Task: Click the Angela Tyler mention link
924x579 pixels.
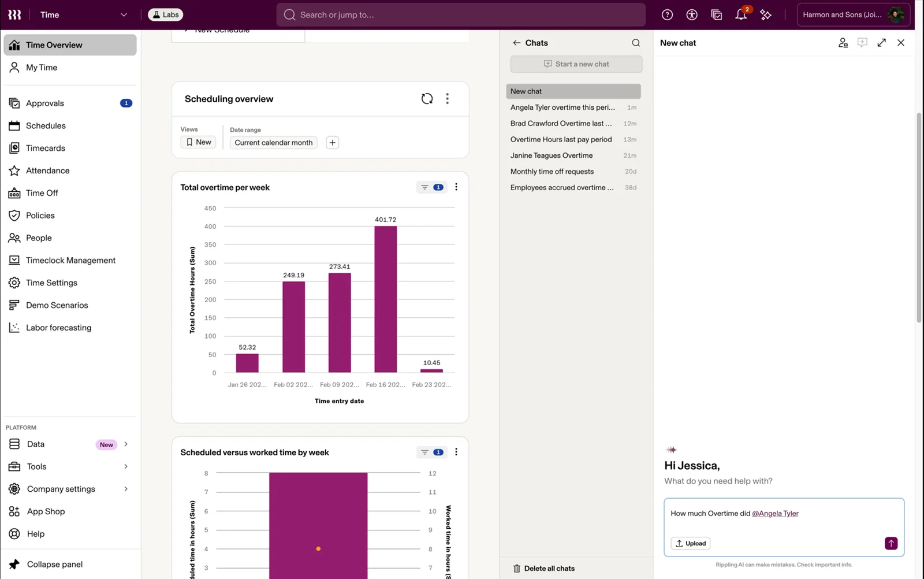Action: tap(775, 514)
